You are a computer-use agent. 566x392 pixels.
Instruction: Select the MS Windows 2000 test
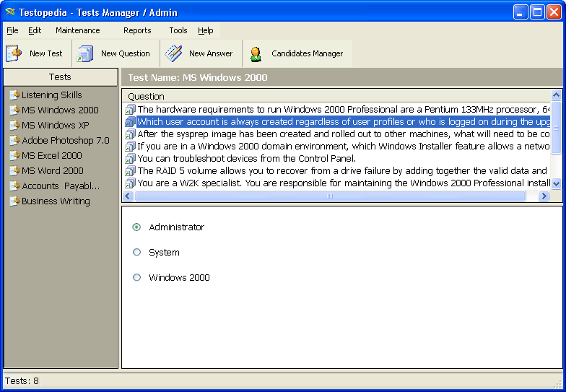pos(60,110)
